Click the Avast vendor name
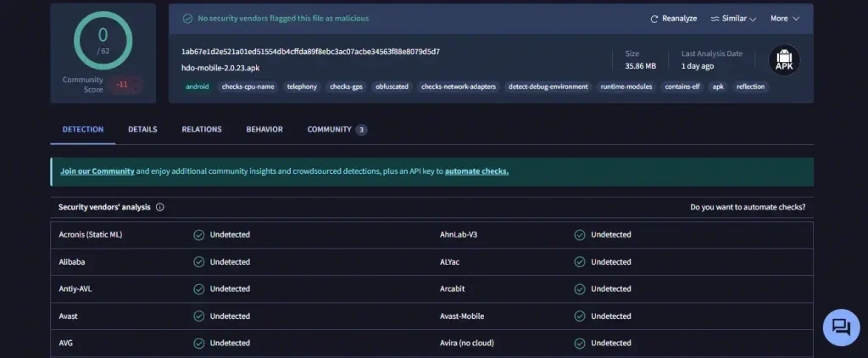 (x=68, y=316)
